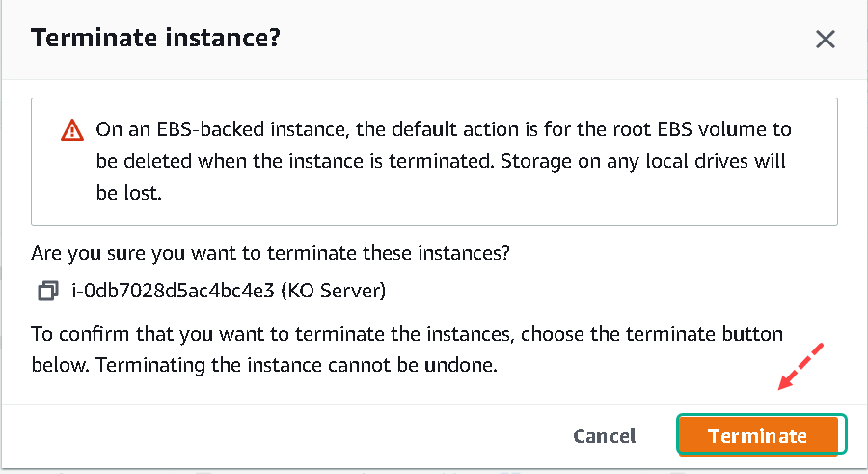Click the red warning triangle icon
Image resolution: width=868 pixels, height=474 pixels.
[72, 130]
